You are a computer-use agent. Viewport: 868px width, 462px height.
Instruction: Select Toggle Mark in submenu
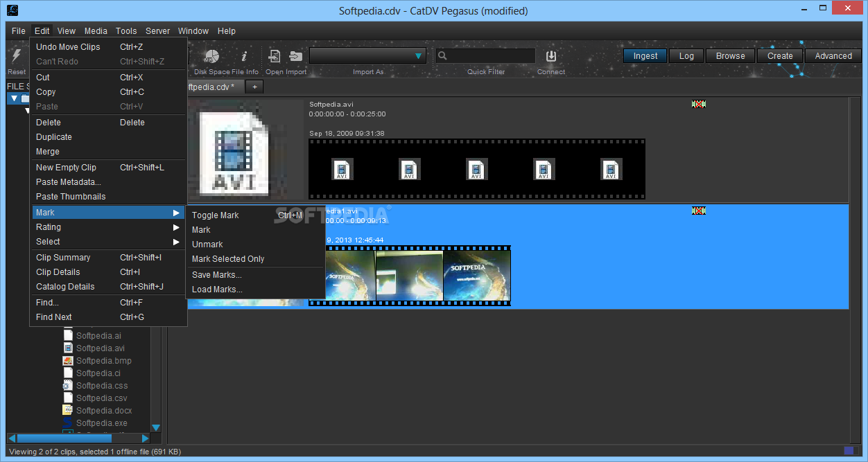point(256,215)
